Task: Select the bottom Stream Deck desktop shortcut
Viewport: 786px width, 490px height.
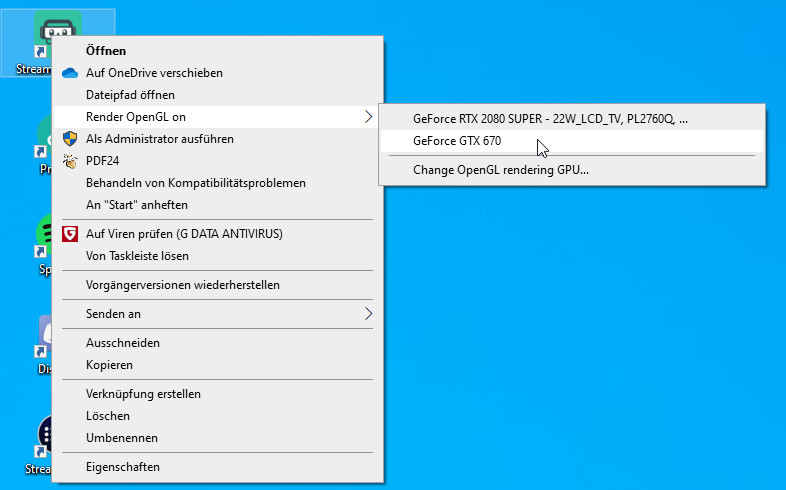Action: (39, 445)
